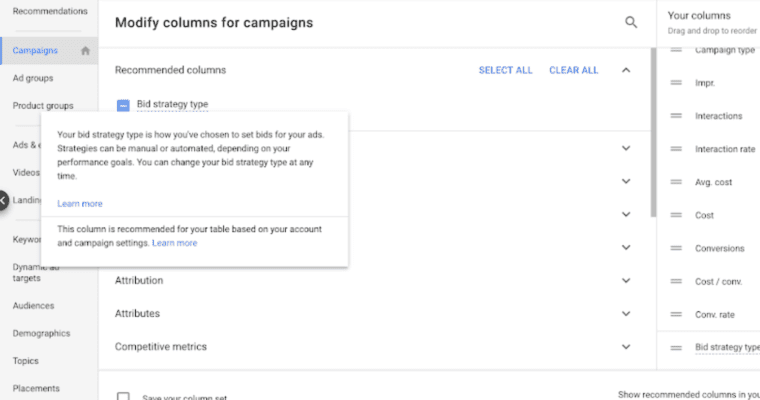Click the CLEAR ALL button
Image resolution: width=760 pixels, height=400 pixels.
tap(573, 70)
